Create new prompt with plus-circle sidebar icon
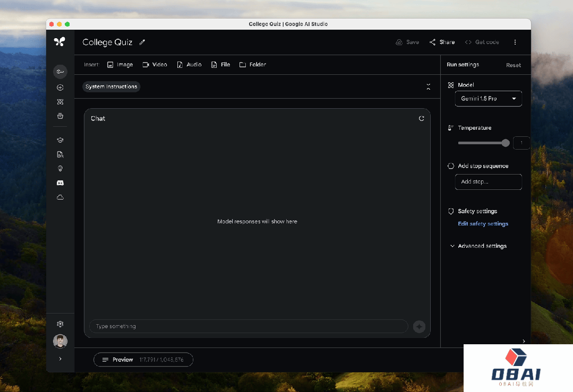573x392 pixels. pos(60,88)
